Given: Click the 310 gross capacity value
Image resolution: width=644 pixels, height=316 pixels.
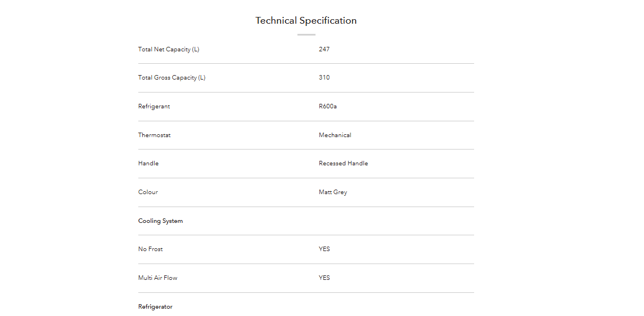Looking at the screenshot, I should pos(324,77).
